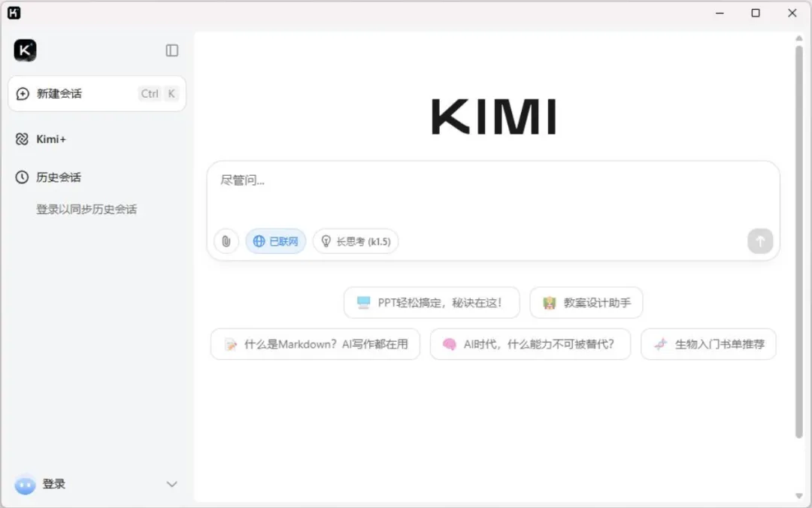Screen dimensions: 812x508
Task: Select the AI时代 suggestion chip
Action: tap(530, 344)
